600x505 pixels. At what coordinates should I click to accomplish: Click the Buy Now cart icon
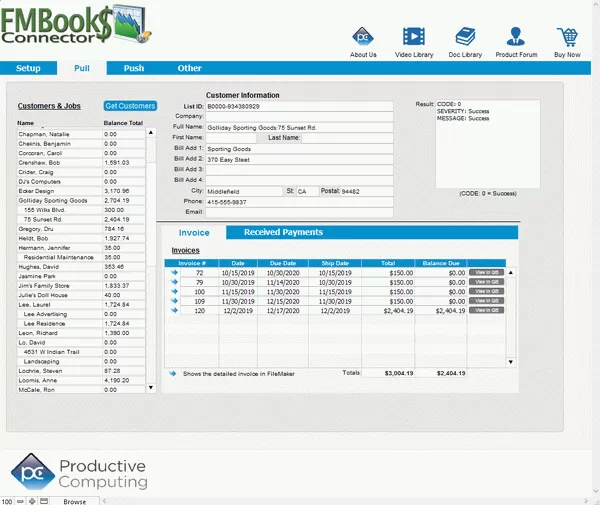click(x=566, y=38)
